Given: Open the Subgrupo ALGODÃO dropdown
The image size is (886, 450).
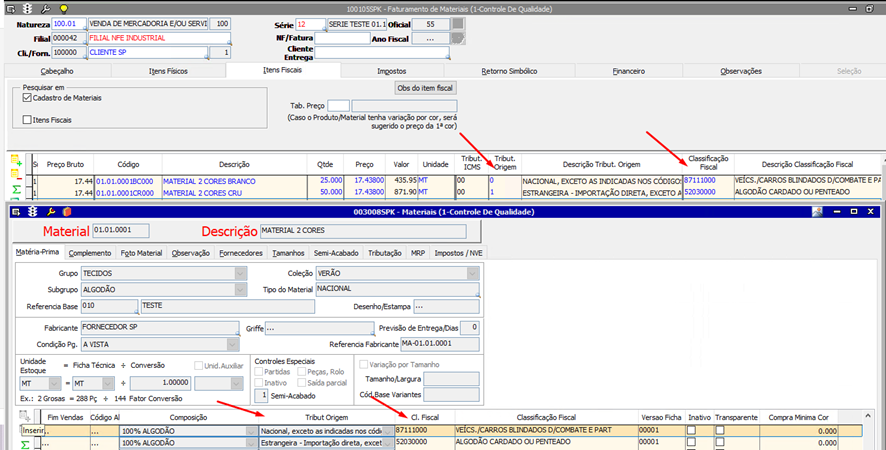Looking at the screenshot, I should (241, 289).
